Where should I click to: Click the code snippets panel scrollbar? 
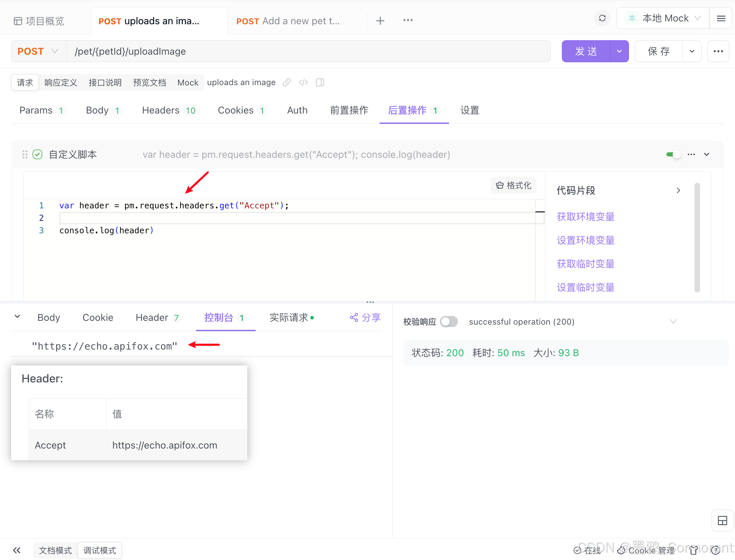click(697, 237)
